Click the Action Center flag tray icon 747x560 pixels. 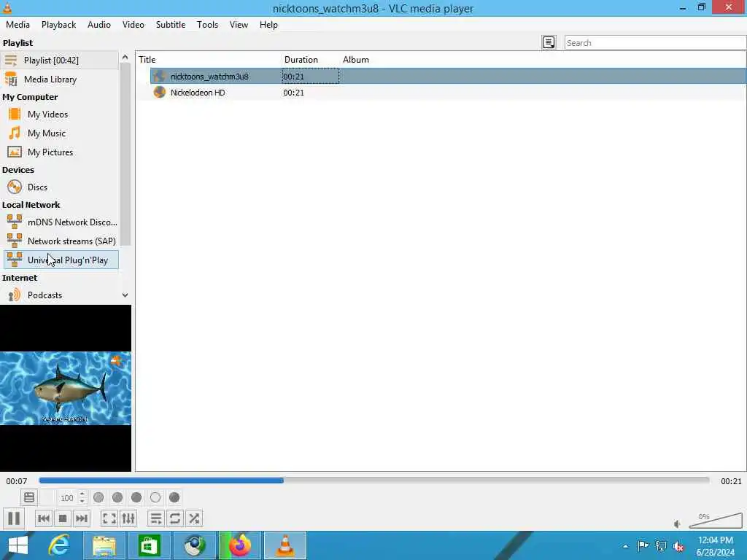coord(643,545)
